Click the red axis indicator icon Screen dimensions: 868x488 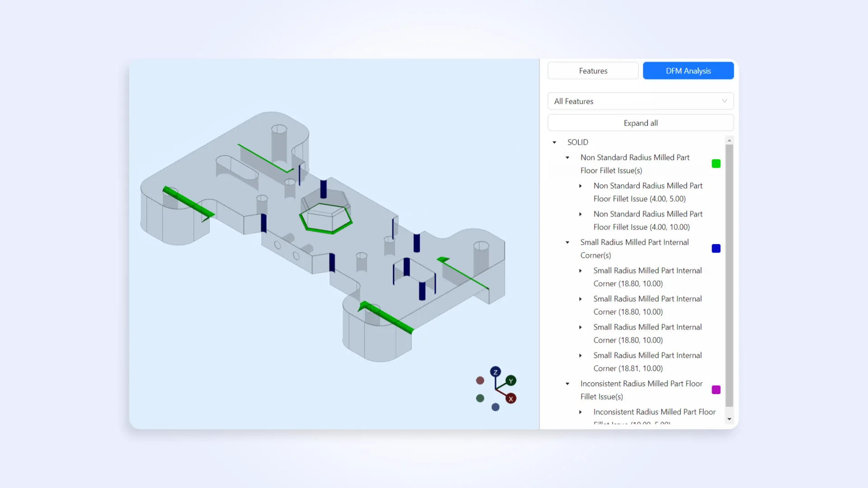coord(511,398)
